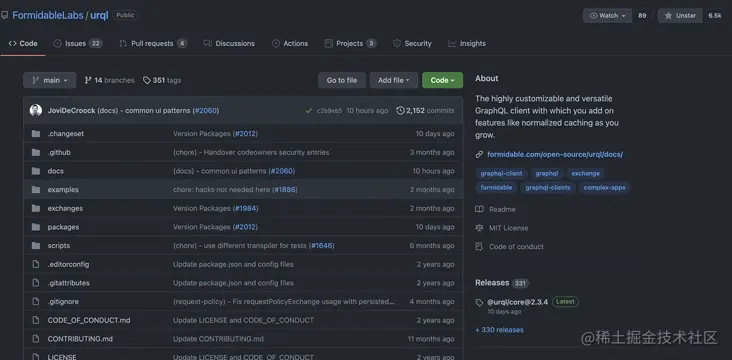Click the Go to file button
The image size is (732, 360).
tap(342, 80)
